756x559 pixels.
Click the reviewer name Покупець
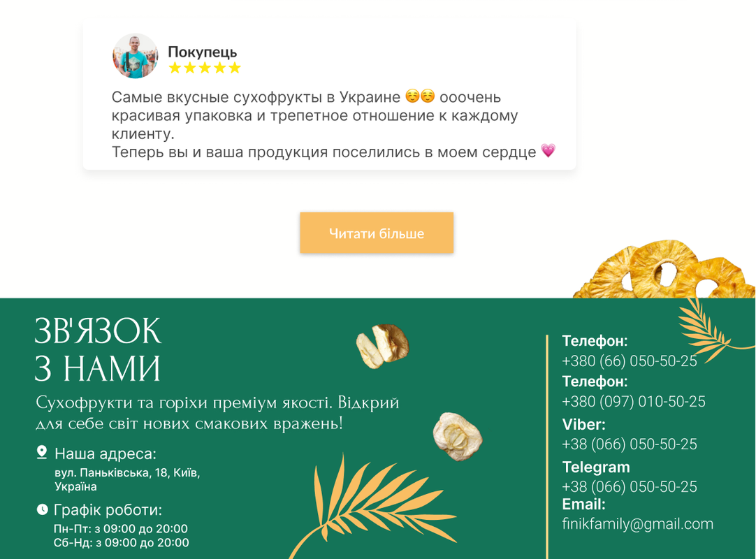click(x=203, y=52)
